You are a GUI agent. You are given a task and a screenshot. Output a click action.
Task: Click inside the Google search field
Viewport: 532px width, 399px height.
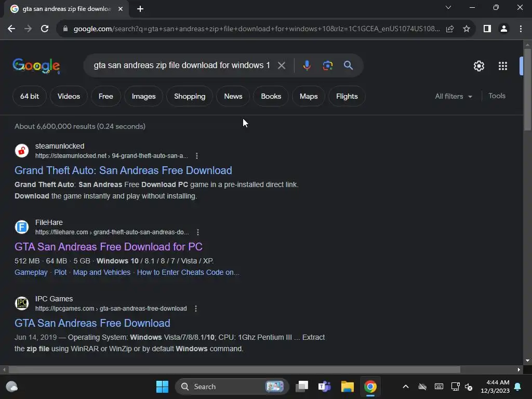[x=182, y=65]
